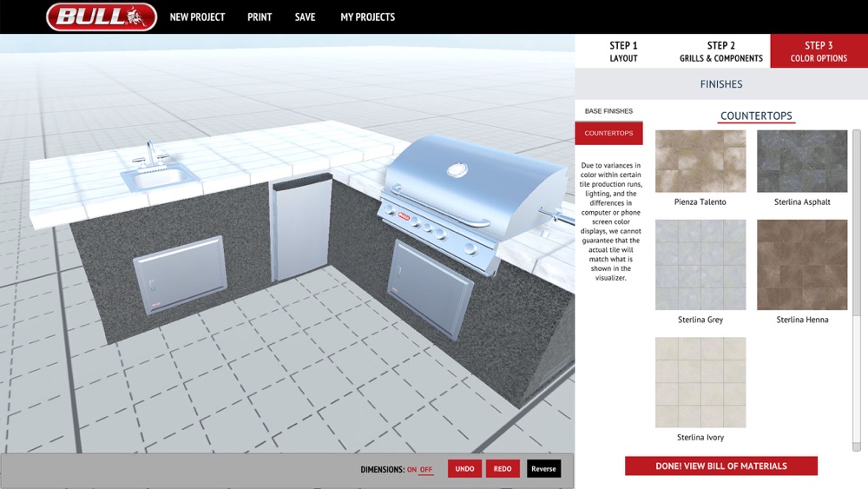Select the left access door
The image size is (868, 489).
tap(180, 274)
